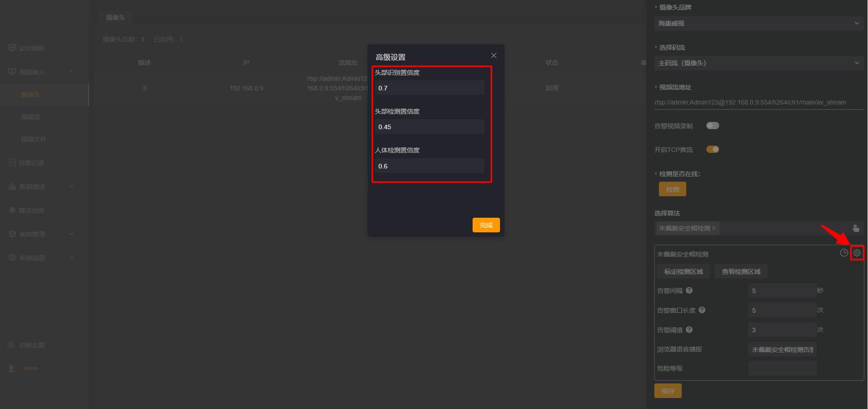Open the 危险等级 selector
868x409 pixels.
pyautogui.click(x=782, y=368)
